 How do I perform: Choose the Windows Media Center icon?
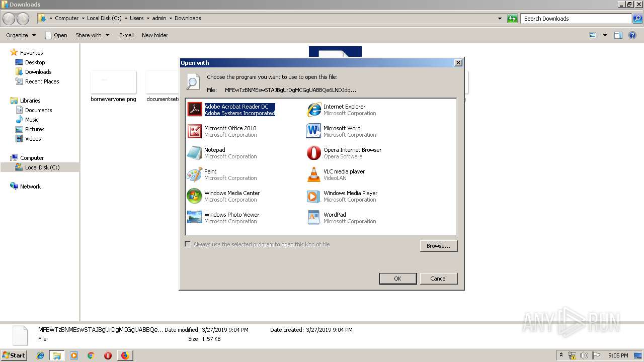(195, 196)
